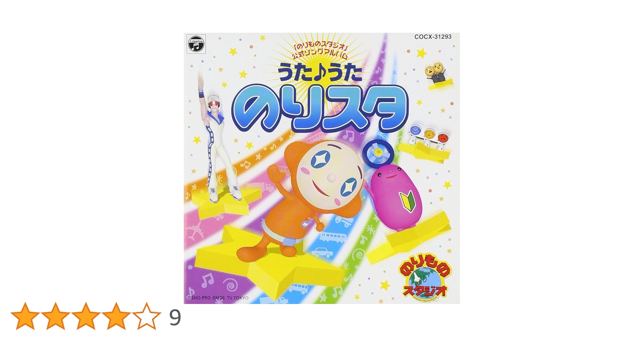Click the third orange rating star
The image size is (644, 337).
[x=86, y=316]
